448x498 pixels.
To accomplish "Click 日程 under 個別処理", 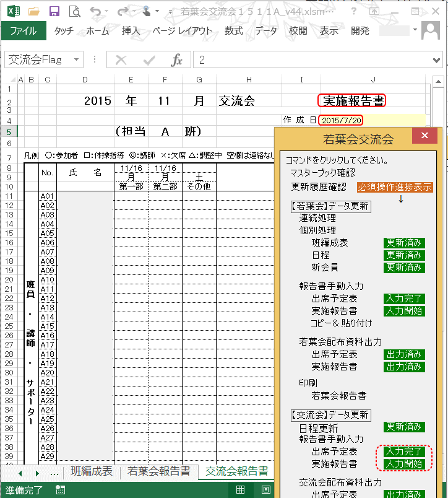I will point(321,255).
